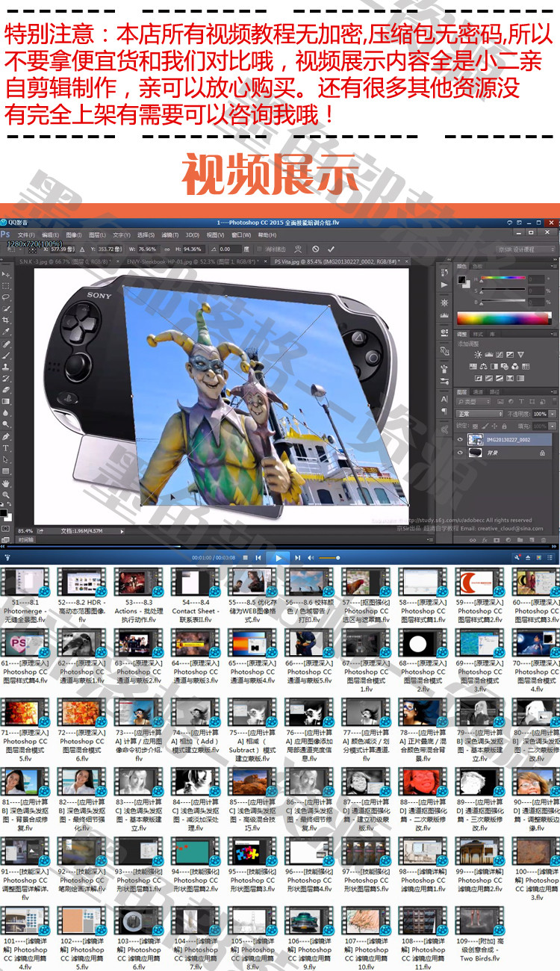Select the Path Selection arrow tool
The image size is (560, 971).
click(6, 460)
